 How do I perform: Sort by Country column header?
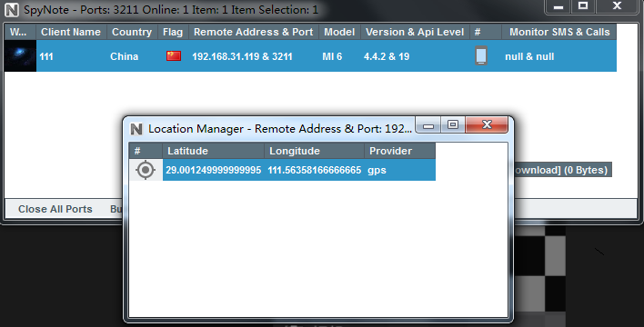click(x=132, y=32)
